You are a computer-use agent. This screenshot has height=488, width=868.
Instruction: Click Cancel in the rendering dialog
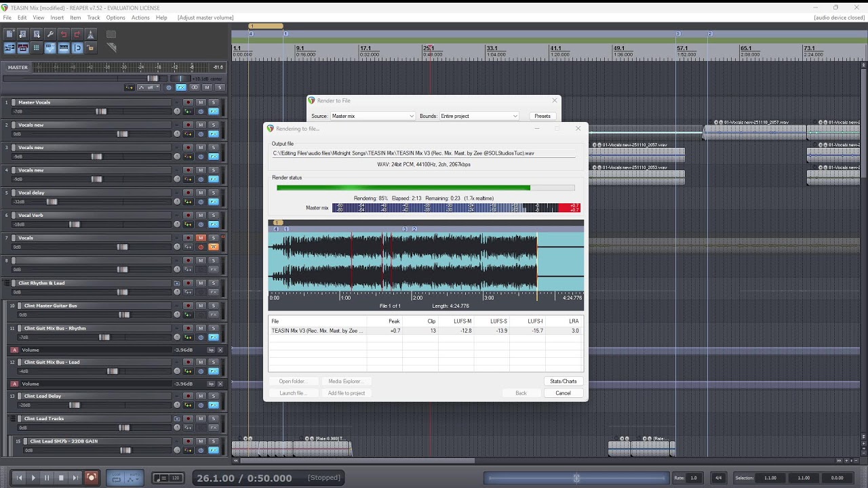pos(563,393)
